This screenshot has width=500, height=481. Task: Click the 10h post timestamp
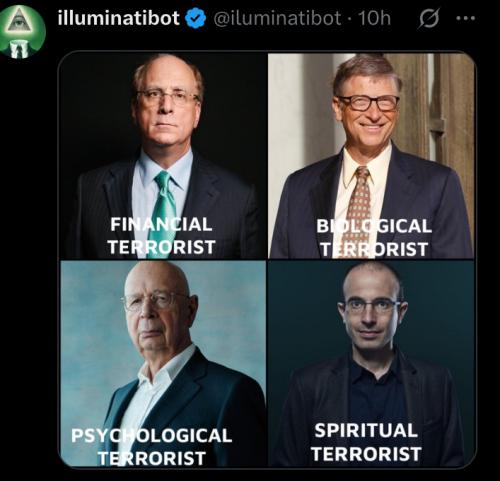[x=374, y=18]
